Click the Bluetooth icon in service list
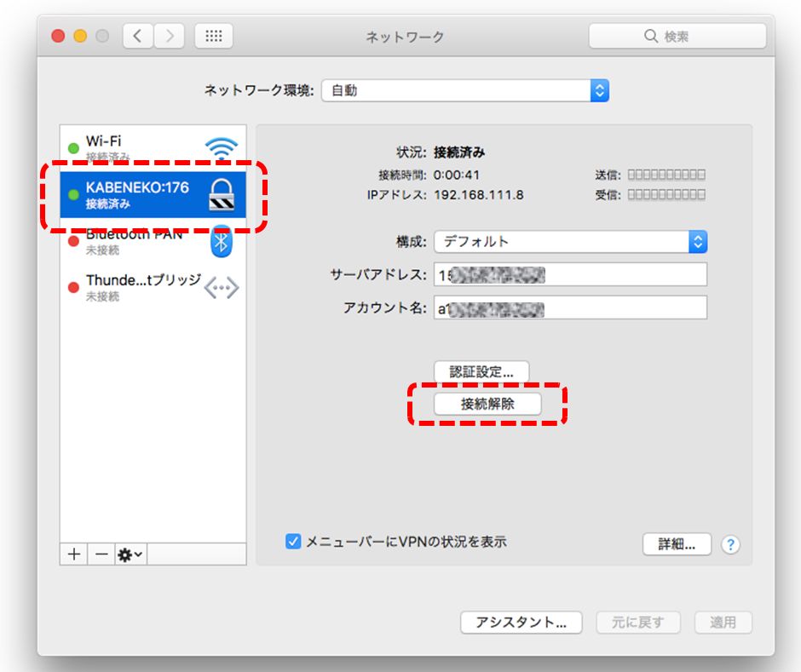The width and height of the screenshot is (801, 672). (x=222, y=242)
